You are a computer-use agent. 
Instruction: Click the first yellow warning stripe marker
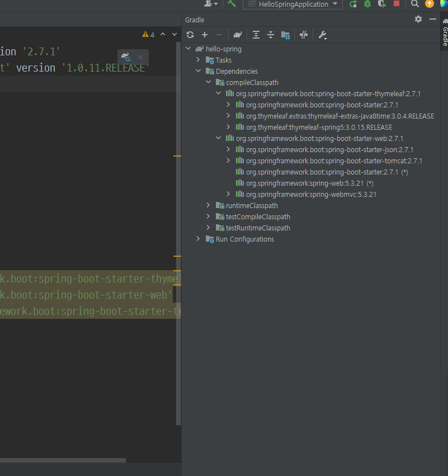pyautogui.click(x=177, y=156)
